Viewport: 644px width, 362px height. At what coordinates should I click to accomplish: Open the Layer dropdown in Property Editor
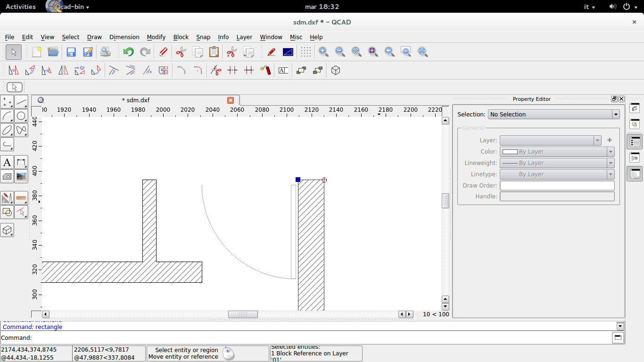tap(550, 140)
